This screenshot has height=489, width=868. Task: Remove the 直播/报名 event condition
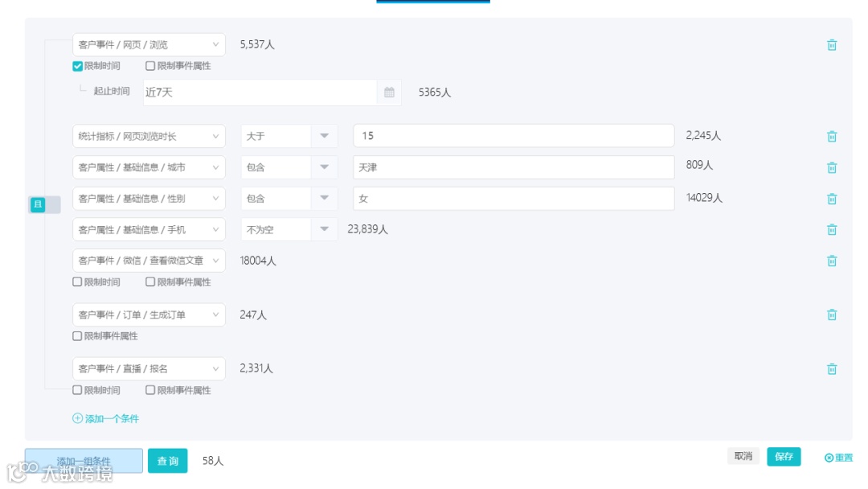832,369
